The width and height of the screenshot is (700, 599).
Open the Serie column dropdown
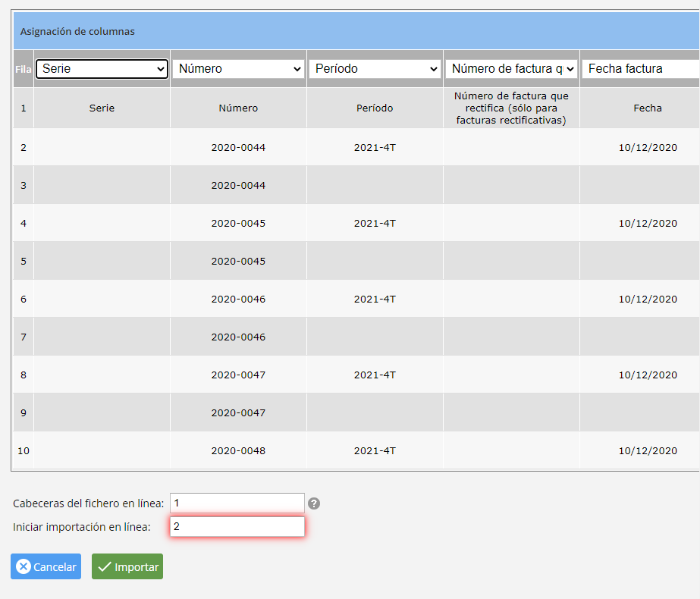(102, 69)
